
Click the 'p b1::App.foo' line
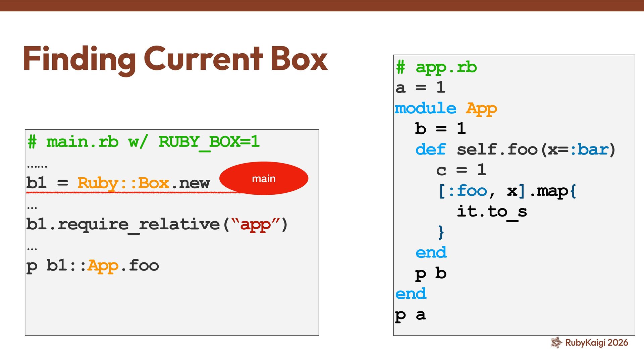[93, 265]
